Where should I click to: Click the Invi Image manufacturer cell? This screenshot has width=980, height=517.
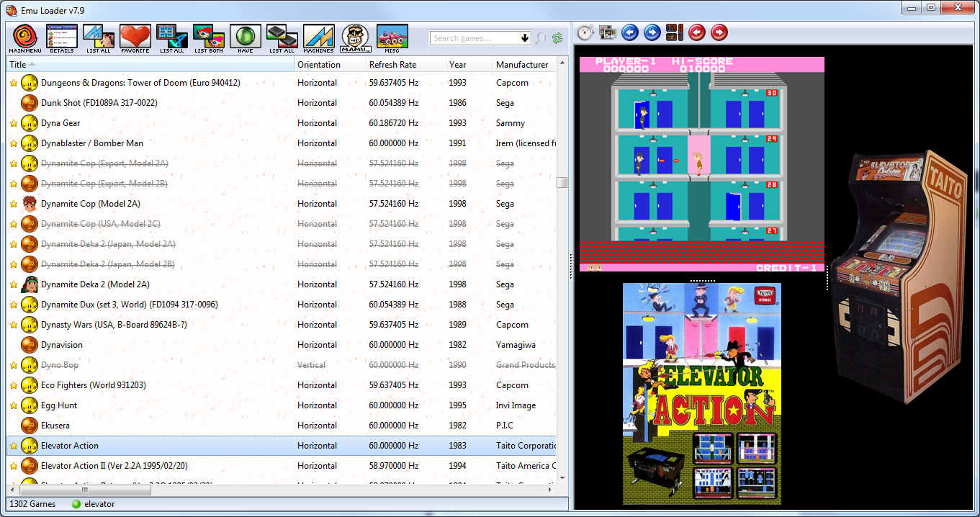coord(516,405)
